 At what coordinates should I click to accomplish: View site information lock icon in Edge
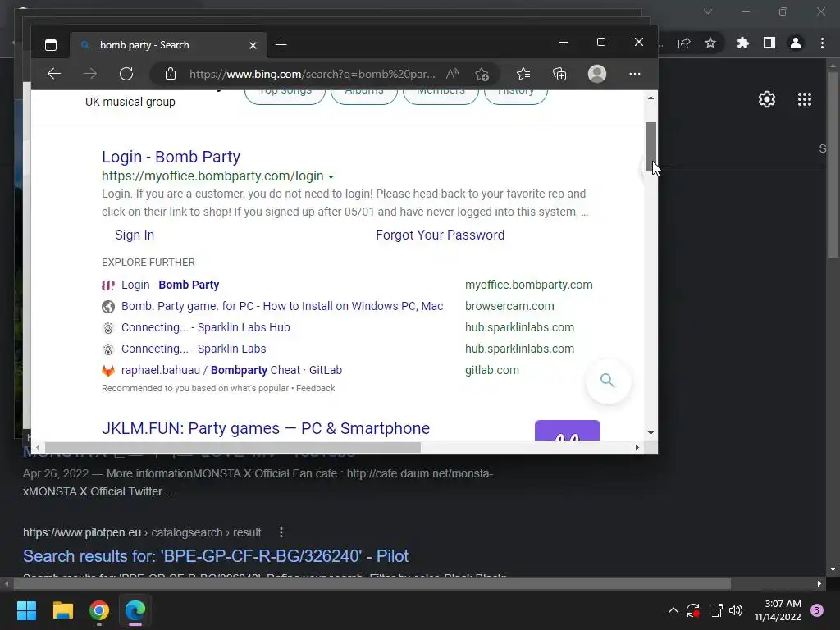pos(171,74)
